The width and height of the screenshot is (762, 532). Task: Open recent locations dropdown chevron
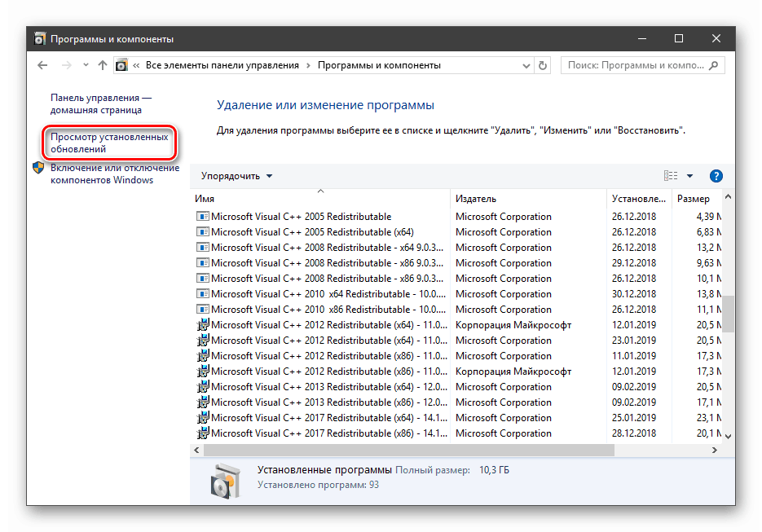[x=86, y=65]
